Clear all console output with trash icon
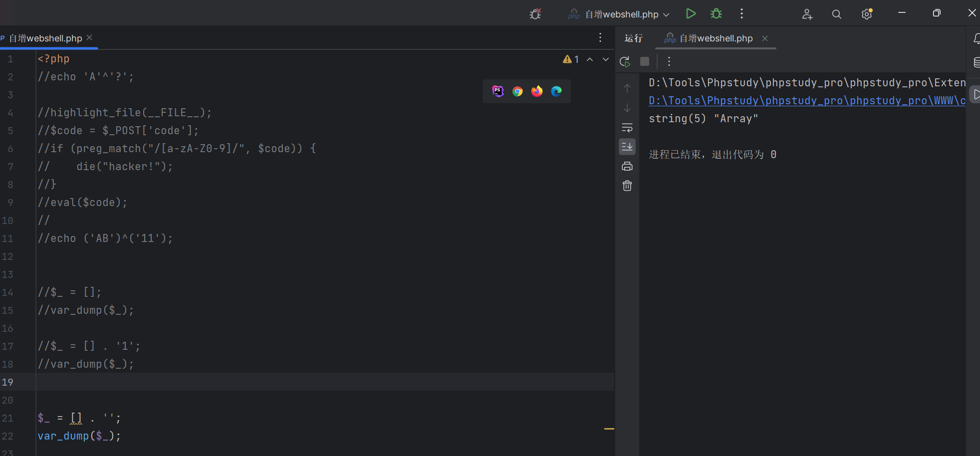Viewport: 980px width, 456px height. click(x=627, y=186)
